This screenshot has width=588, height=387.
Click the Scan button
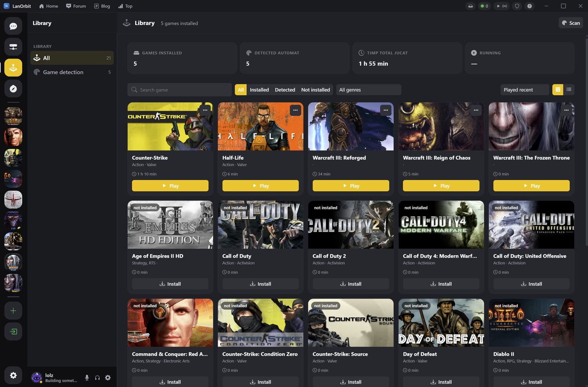click(571, 23)
